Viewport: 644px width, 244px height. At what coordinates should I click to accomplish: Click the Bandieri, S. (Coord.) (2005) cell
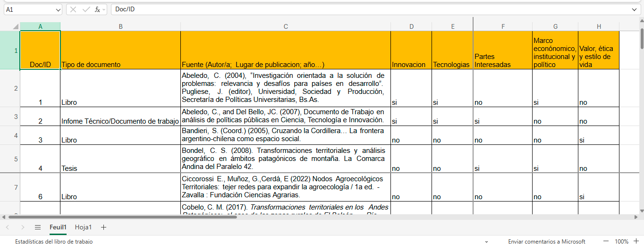(286, 135)
